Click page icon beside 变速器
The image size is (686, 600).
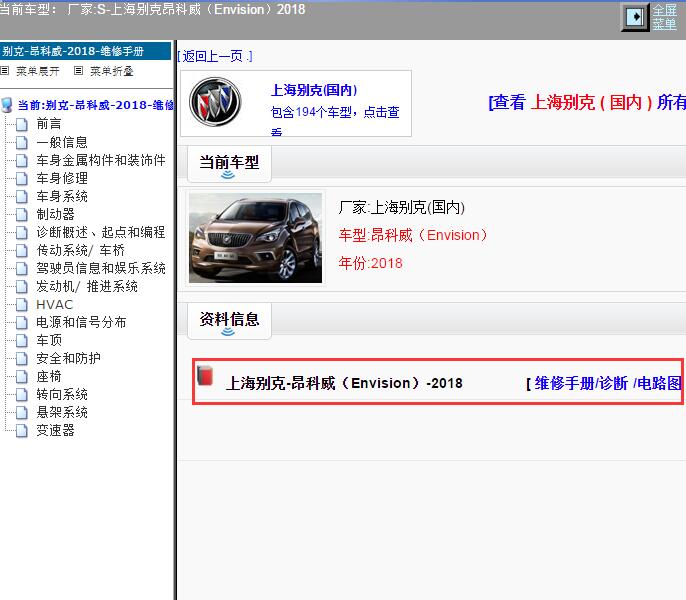(22, 431)
